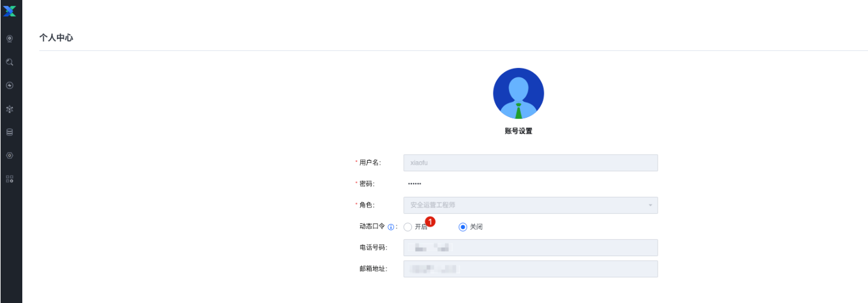Click the info icon beside 动态口令
Screen dimensions: 868x303
[391, 227]
